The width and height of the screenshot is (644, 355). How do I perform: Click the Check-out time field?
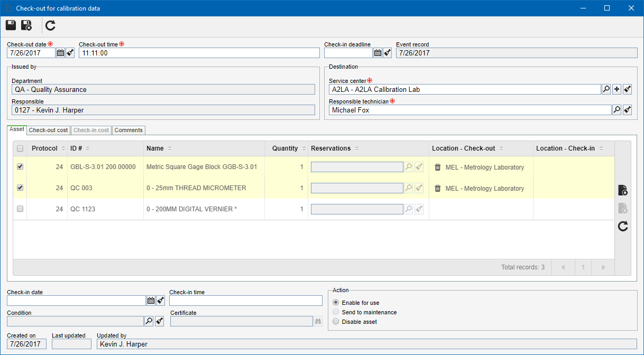point(199,53)
